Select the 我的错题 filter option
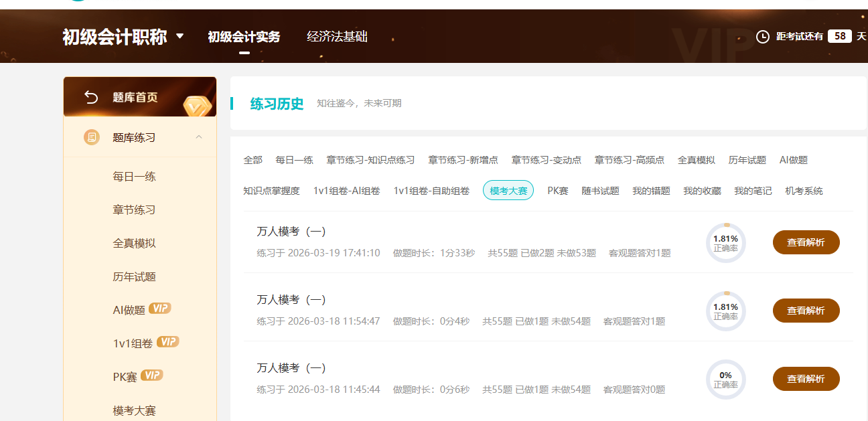Image resolution: width=868 pixels, height=421 pixels. [x=652, y=190]
